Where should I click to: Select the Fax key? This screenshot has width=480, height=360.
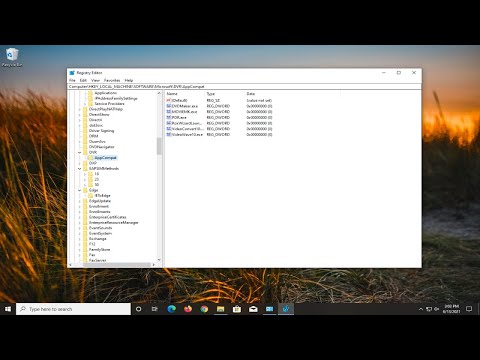click(x=92, y=255)
